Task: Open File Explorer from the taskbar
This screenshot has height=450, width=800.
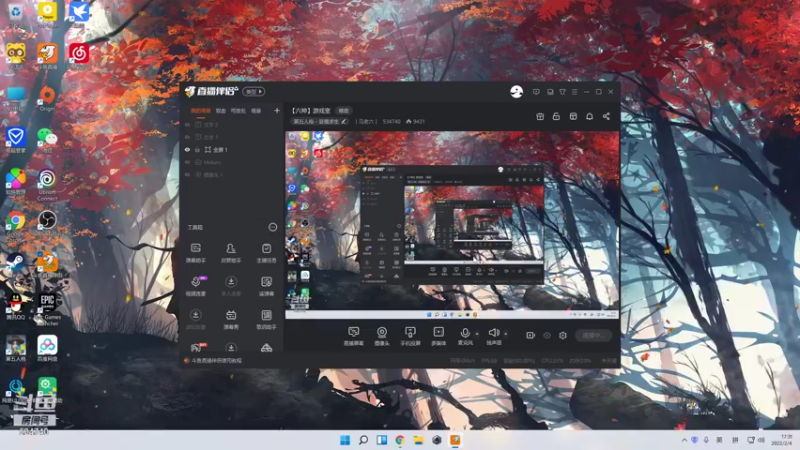Action: [x=418, y=440]
